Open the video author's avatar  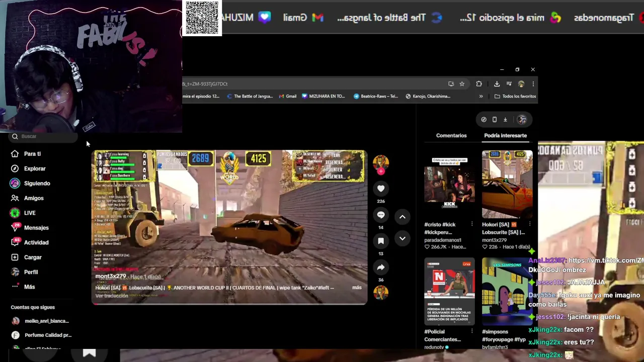click(381, 162)
